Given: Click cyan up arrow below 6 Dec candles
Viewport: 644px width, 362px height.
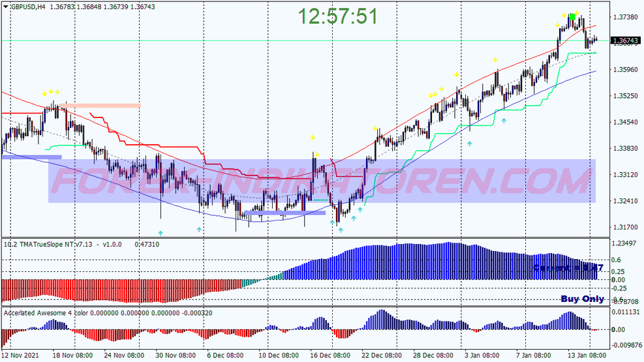Looking at the screenshot, I should point(200,230).
